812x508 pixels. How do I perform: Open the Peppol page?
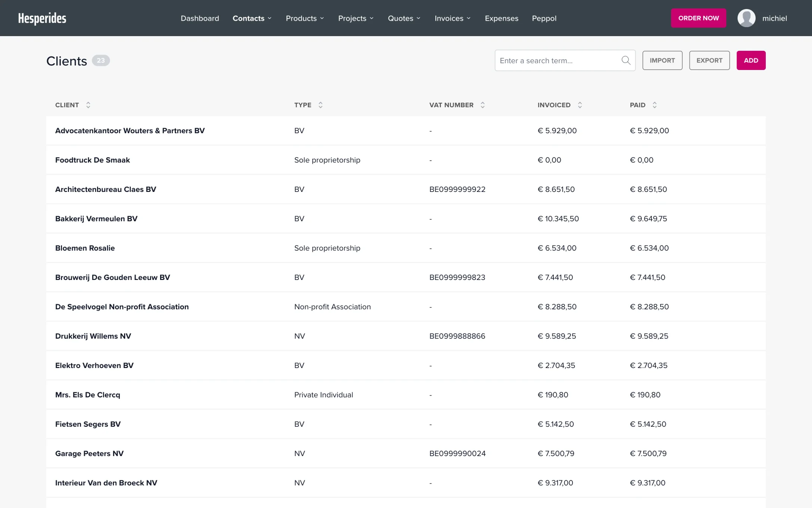[544, 18]
